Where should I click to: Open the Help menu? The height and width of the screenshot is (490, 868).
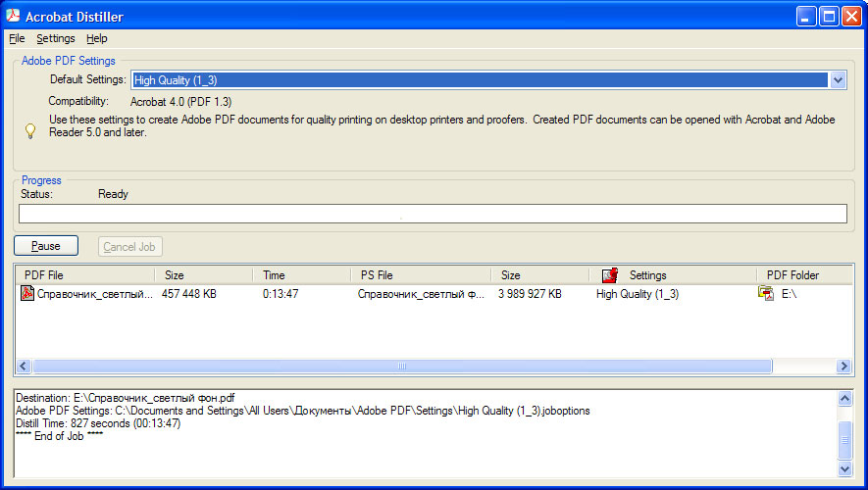point(96,38)
